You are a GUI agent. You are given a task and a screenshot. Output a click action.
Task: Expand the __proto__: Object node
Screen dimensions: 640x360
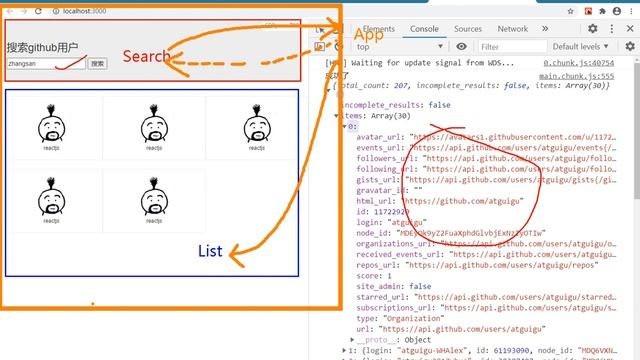click(x=352, y=340)
